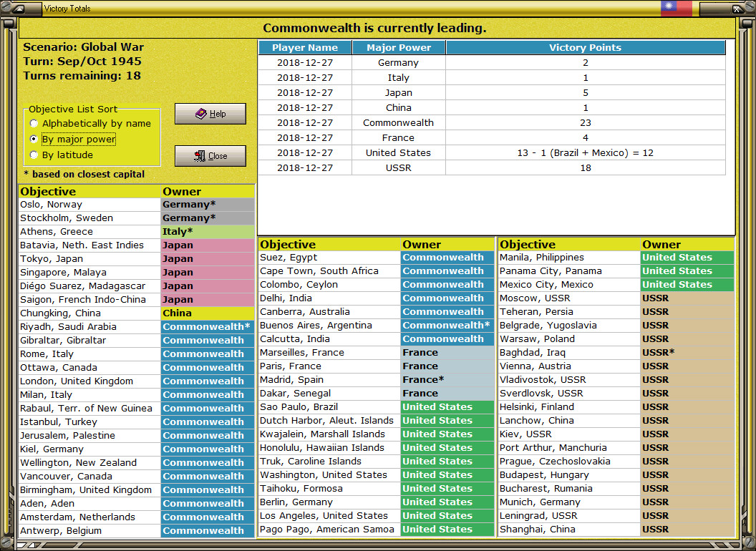Click the Help button
The width and height of the screenshot is (756, 551).
pos(210,114)
